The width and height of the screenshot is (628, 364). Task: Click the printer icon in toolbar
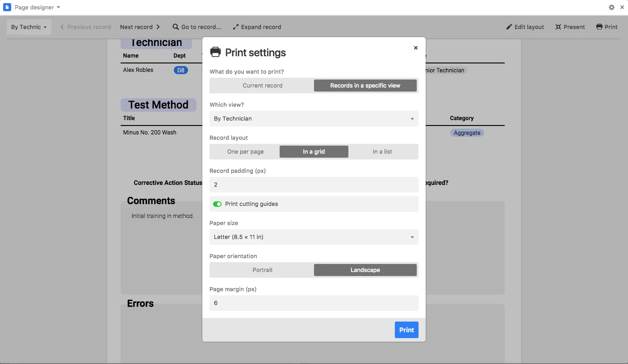(599, 27)
